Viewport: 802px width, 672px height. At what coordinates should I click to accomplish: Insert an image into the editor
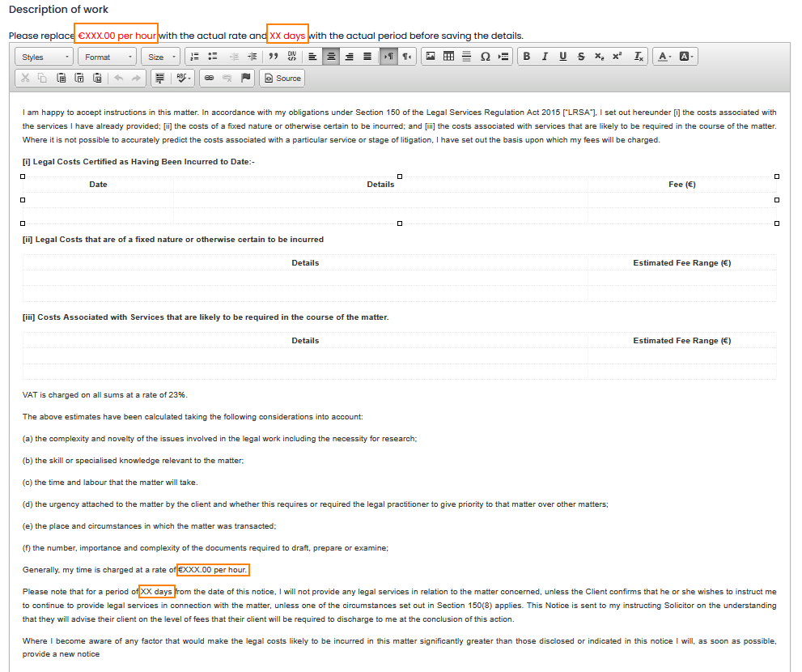pos(431,57)
